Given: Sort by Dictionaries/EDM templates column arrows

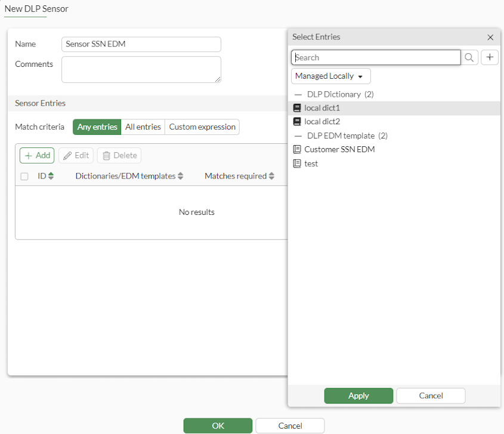Looking at the screenshot, I should (180, 176).
